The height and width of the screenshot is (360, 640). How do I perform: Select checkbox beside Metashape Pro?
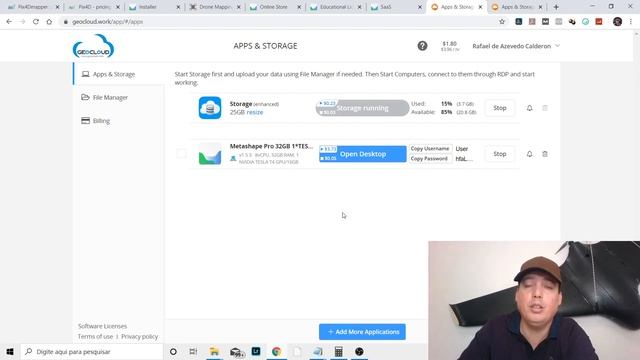coord(181,154)
